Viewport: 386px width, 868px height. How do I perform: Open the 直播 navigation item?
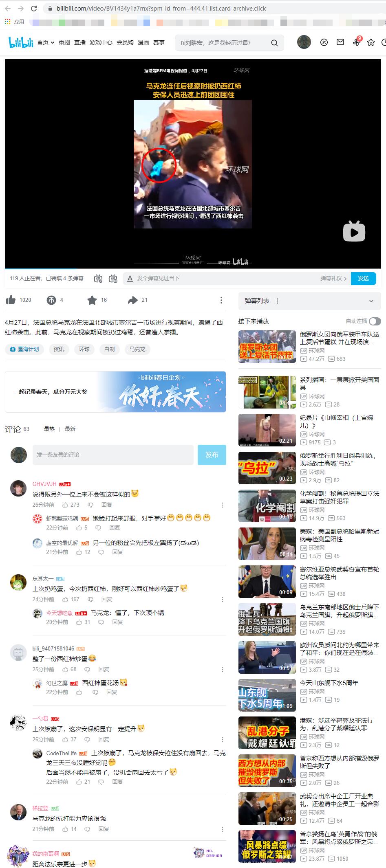tap(80, 42)
